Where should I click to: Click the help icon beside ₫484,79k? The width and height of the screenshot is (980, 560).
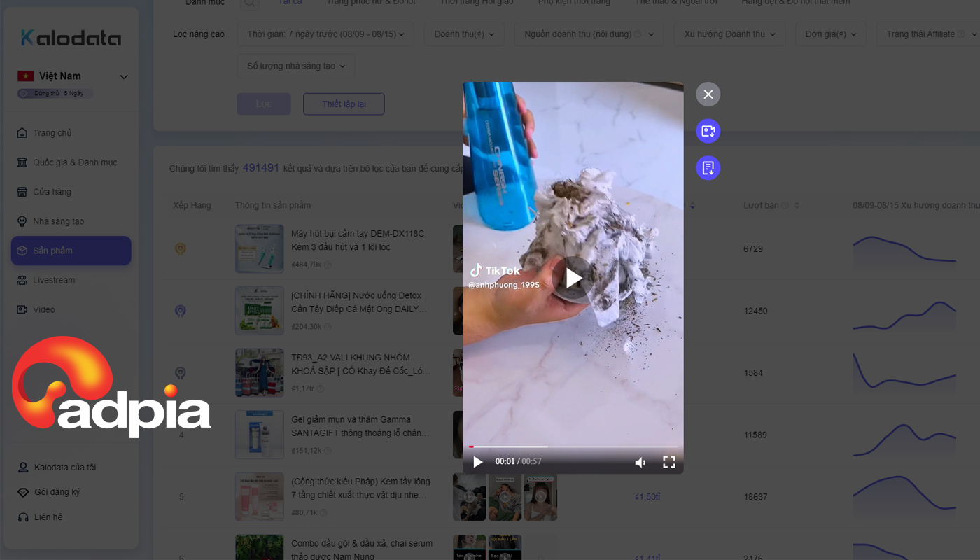[x=328, y=265]
